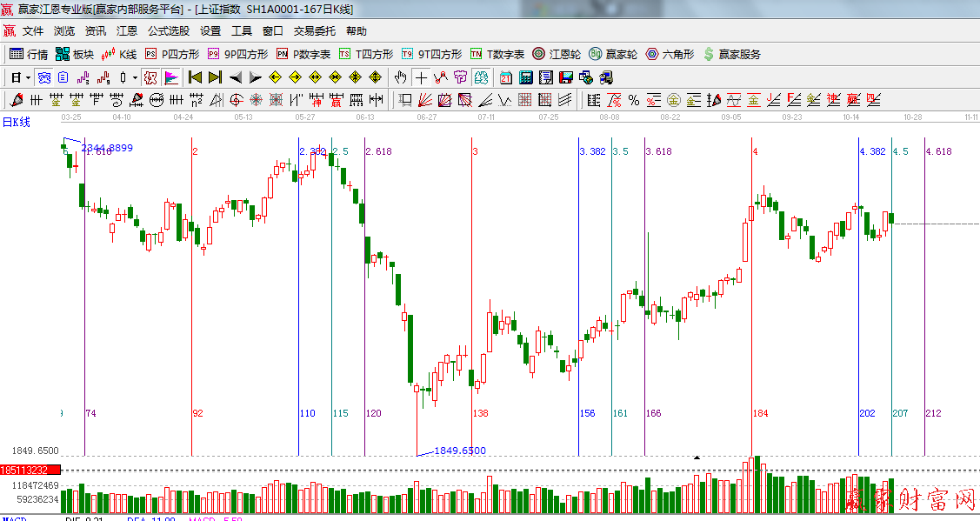The width and height of the screenshot is (980, 521).
Task: Click the red 184 time cycle marker
Action: (761, 413)
